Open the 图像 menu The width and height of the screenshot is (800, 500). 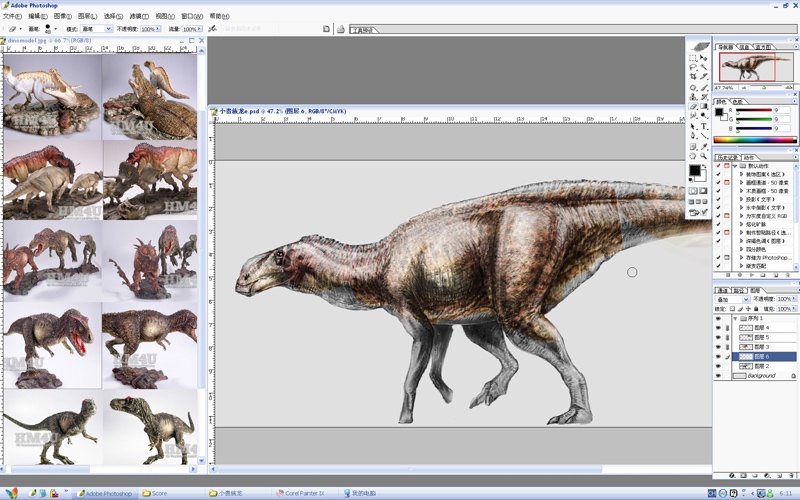63,16
